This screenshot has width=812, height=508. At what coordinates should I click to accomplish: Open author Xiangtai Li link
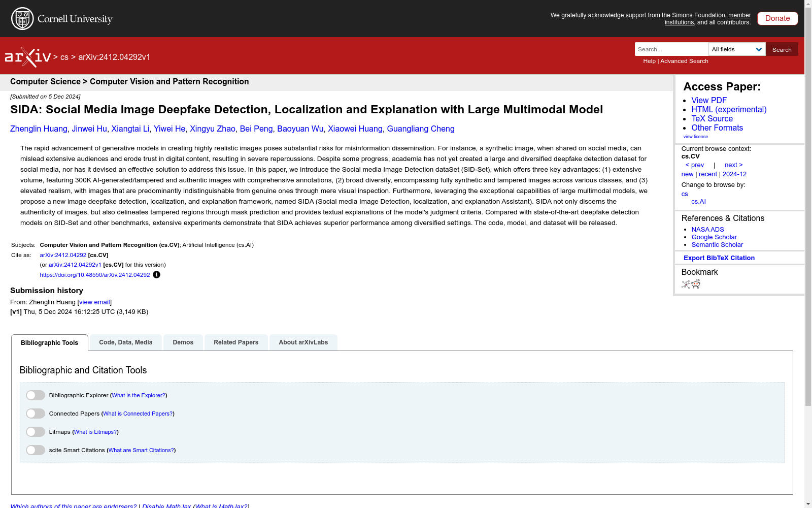(x=130, y=129)
